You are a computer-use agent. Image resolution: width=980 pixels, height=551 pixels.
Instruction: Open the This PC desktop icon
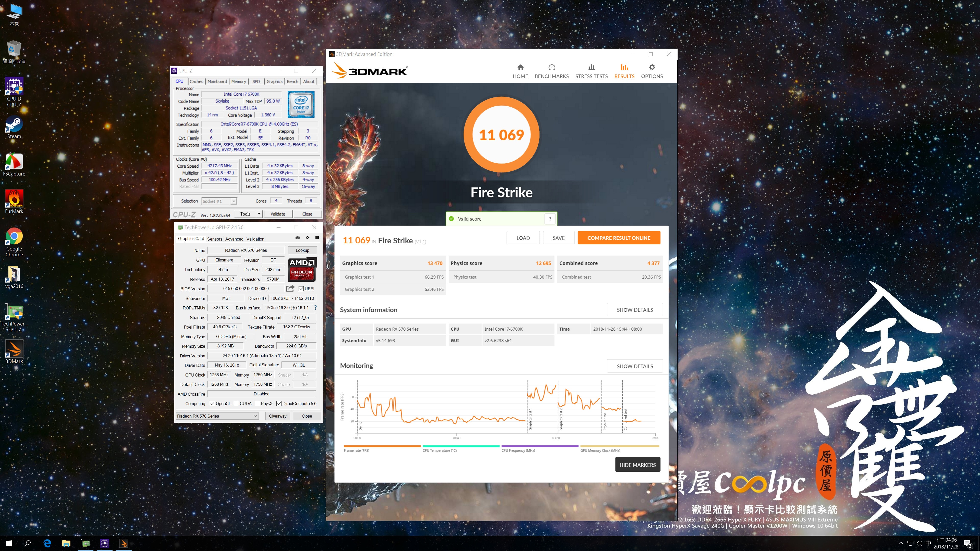[14, 15]
